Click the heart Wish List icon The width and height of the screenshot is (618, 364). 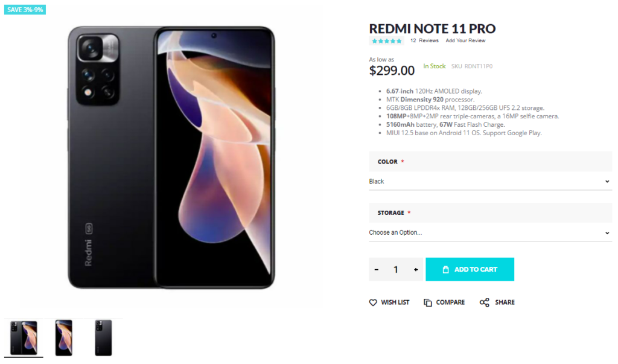click(x=373, y=302)
